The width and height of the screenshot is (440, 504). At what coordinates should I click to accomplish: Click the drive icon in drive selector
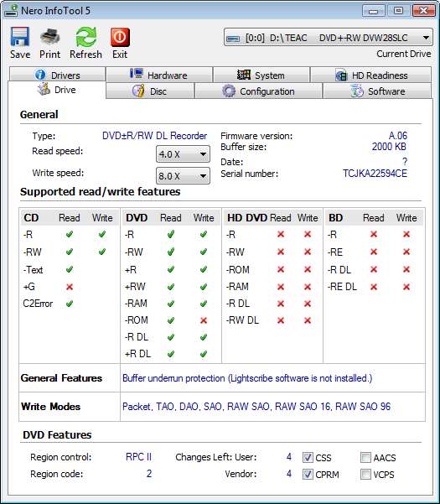[233, 39]
